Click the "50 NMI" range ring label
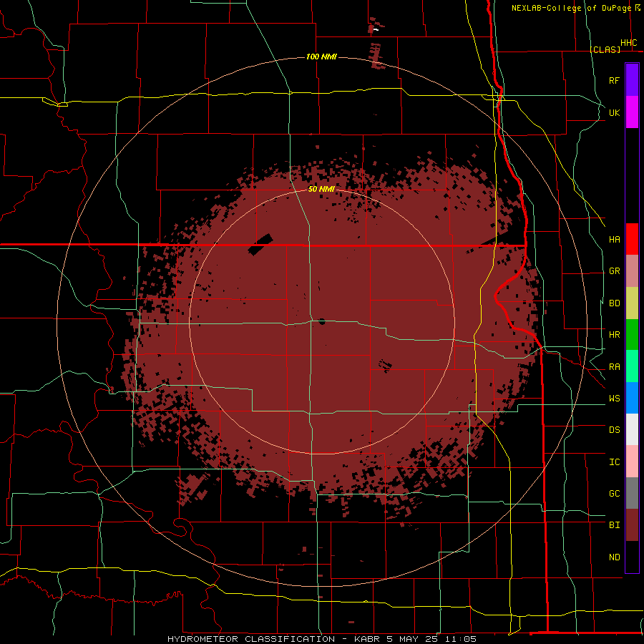This screenshot has width=644, height=644. [321, 189]
